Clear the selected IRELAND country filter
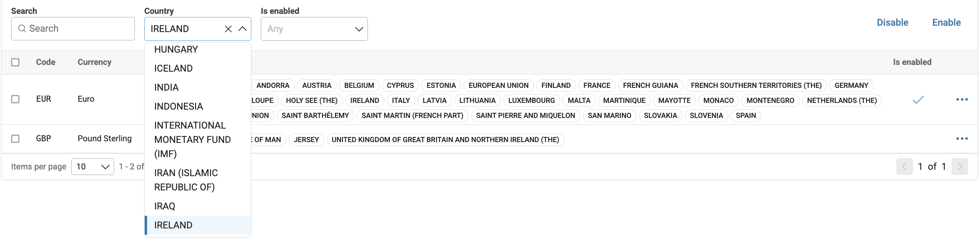Screen dimensions: 980x247 pyautogui.click(x=228, y=29)
